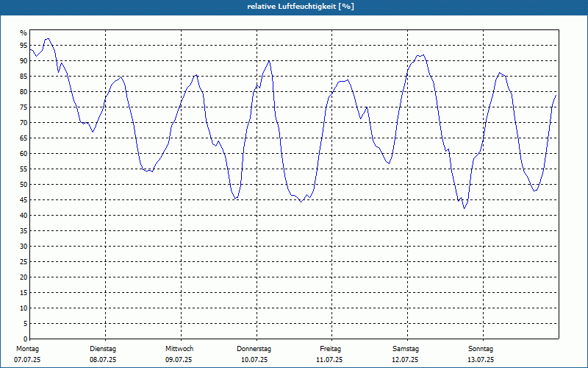This screenshot has width=588, height=368.
Task: Select the Freitag 11.07.25 axis label
Action: point(329,354)
